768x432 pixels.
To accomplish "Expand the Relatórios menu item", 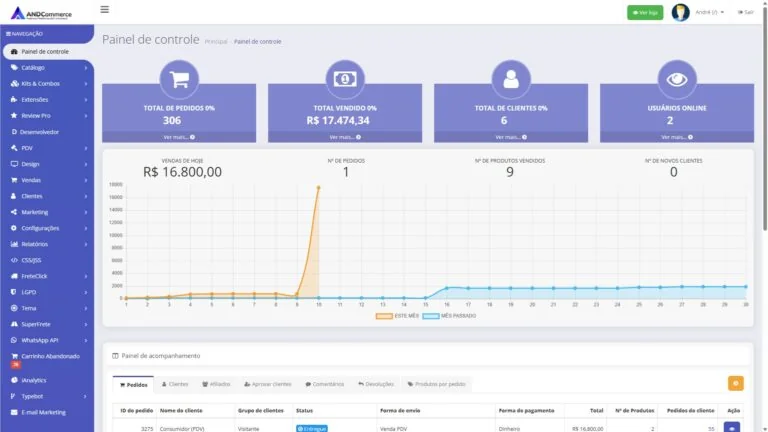I will 48,244.
